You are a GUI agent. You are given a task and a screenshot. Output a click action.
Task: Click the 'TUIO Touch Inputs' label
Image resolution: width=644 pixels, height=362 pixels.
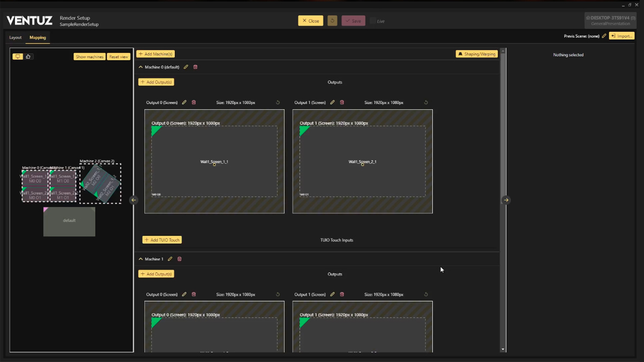tap(337, 240)
